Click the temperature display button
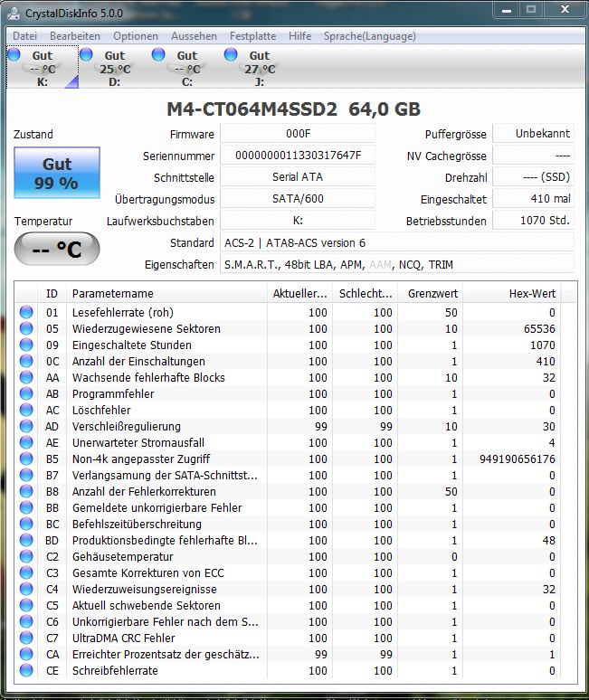 [x=57, y=249]
